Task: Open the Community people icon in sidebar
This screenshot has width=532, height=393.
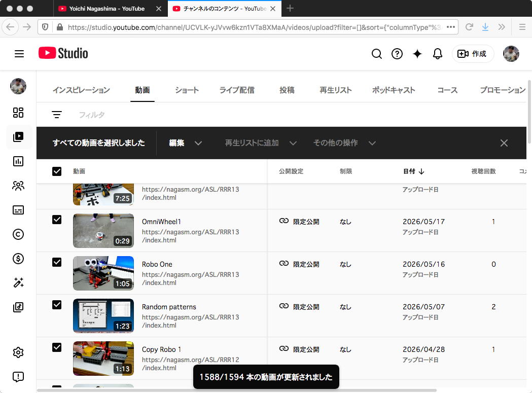Action: click(18, 186)
